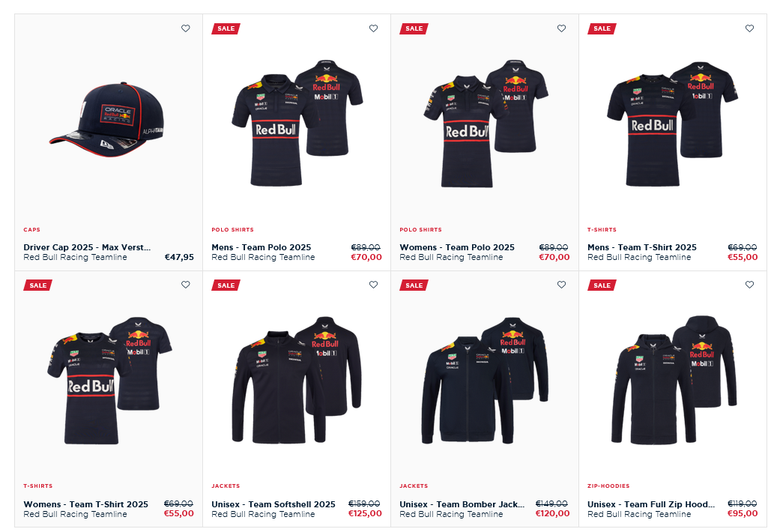View the Unisex Team Full Zip Hoodie image
Viewport: 774px width, 532px height.
tap(674, 379)
